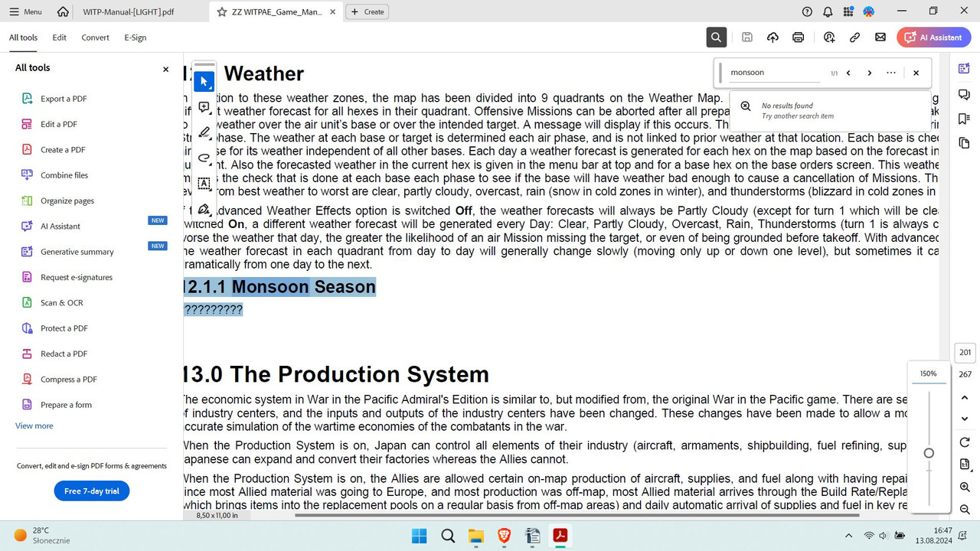980x551 pixels.
Task: Open Create a PDF tool
Action: [x=63, y=149]
